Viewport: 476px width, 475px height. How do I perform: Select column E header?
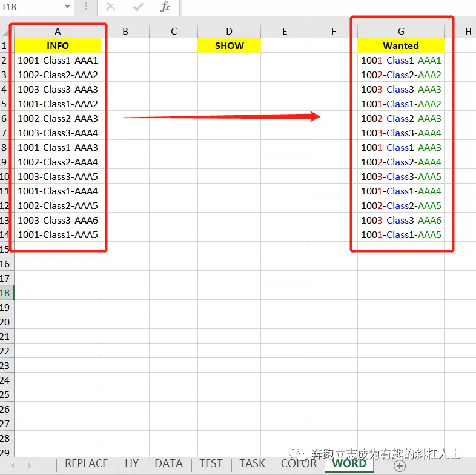coord(285,32)
